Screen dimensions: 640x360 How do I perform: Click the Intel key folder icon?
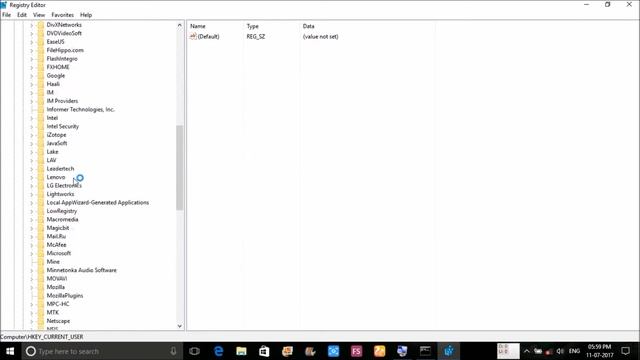tap(41, 118)
